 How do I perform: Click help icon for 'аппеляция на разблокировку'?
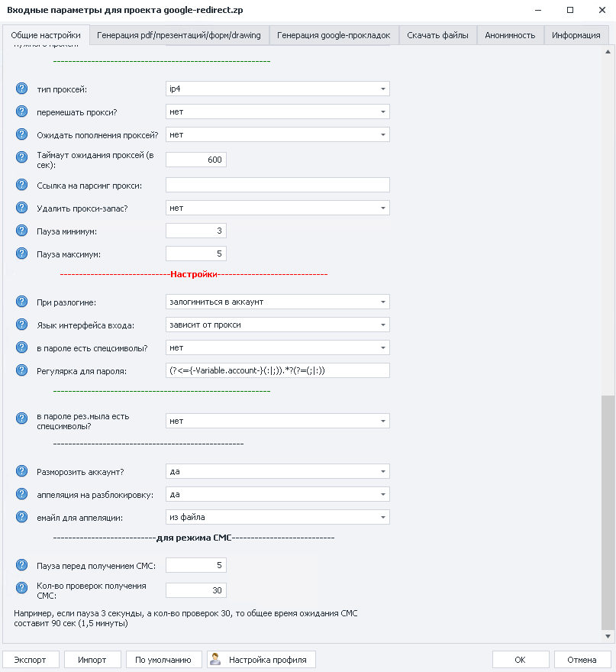[21, 494]
